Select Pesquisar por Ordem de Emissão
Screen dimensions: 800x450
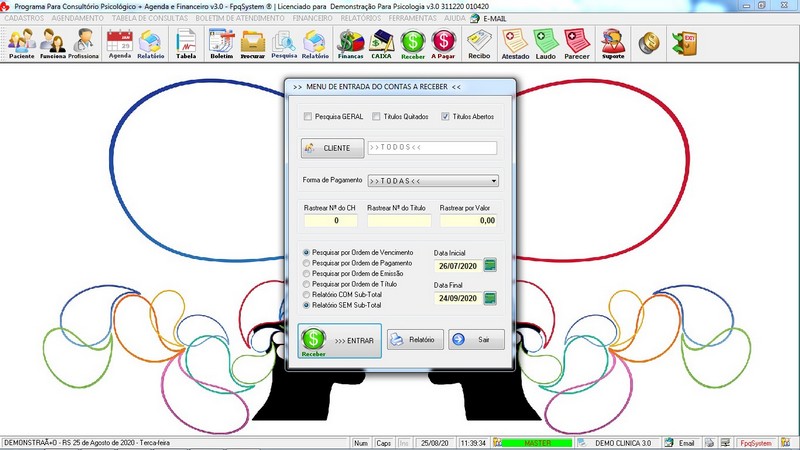[306, 273]
